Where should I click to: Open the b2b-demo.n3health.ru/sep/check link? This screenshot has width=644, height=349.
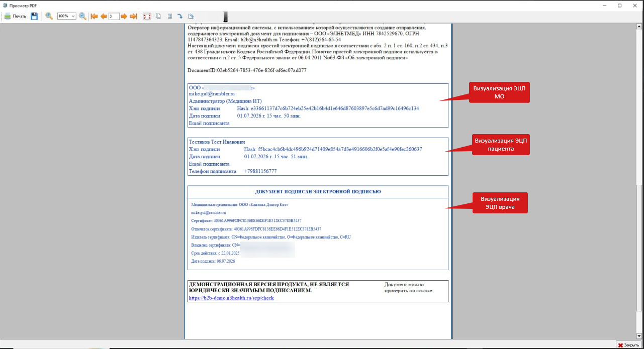(231, 298)
